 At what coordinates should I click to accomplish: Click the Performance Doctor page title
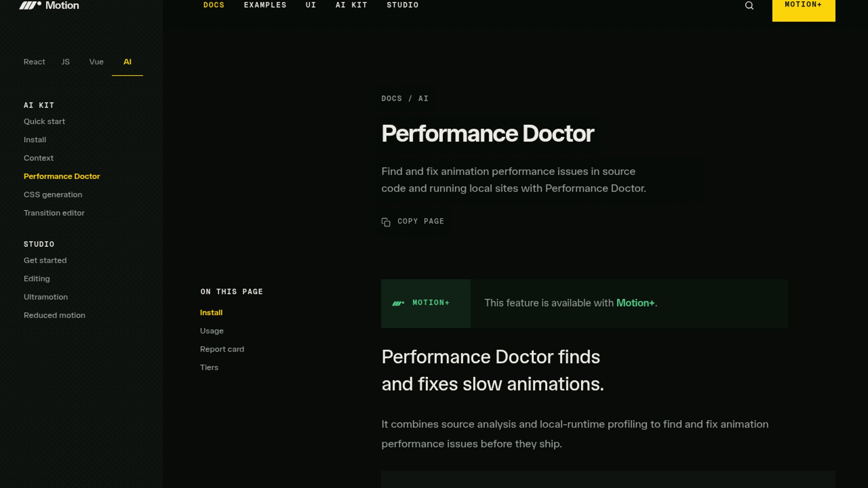[488, 134]
